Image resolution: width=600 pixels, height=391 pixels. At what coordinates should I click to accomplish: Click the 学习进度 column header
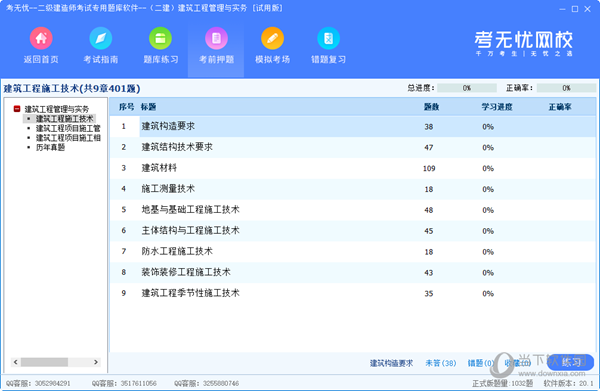point(497,107)
